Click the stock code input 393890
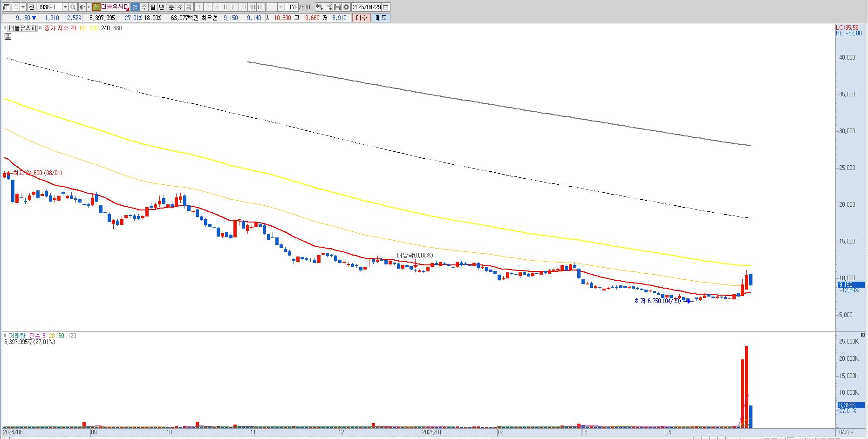This screenshot has width=868, height=439. click(49, 7)
